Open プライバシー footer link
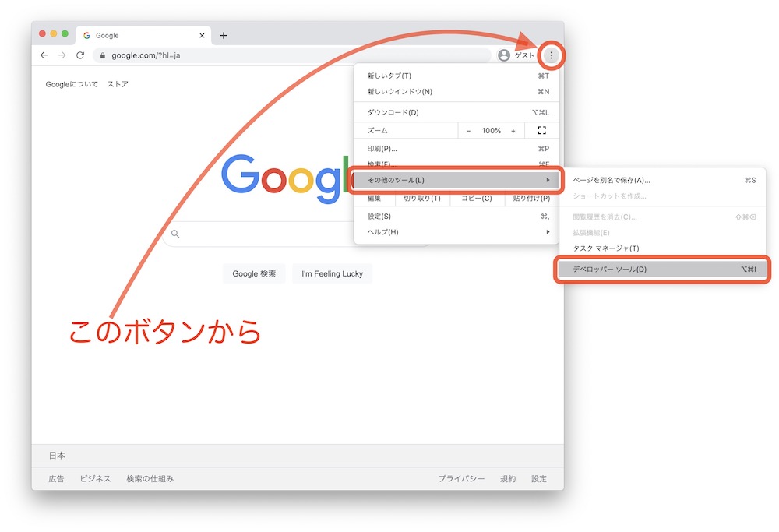The width and height of the screenshot is (779, 532). coord(461,479)
